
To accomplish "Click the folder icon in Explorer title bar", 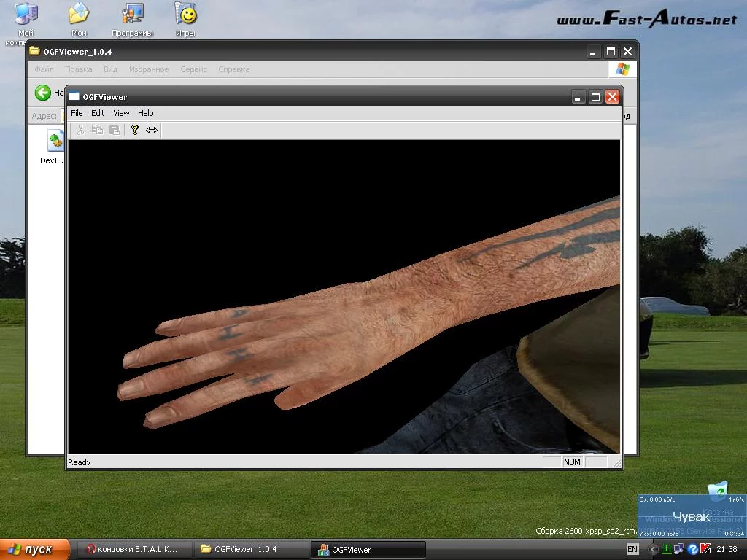I will [34, 51].
